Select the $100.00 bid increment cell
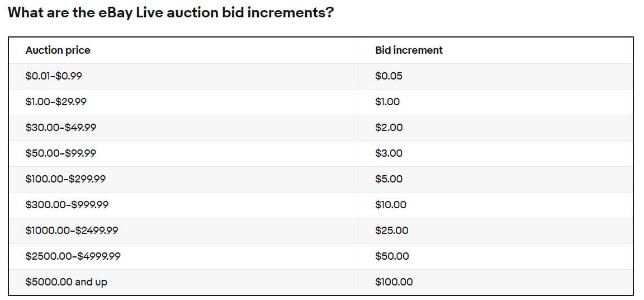Viewport: 644px width, 300px height. pos(394,282)
